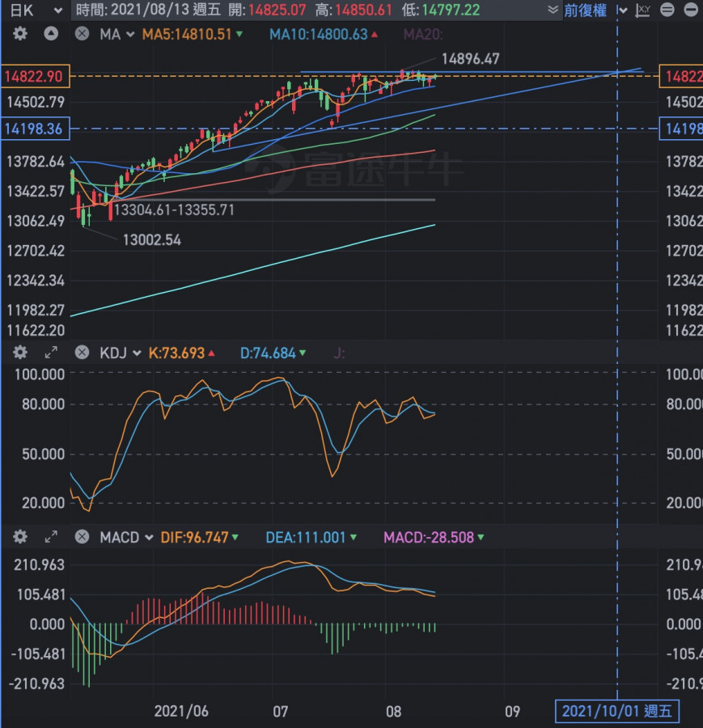Close the KDJ indicator panel
The width and height of the screenshot is (703, 728).
[x=82, y=353]
